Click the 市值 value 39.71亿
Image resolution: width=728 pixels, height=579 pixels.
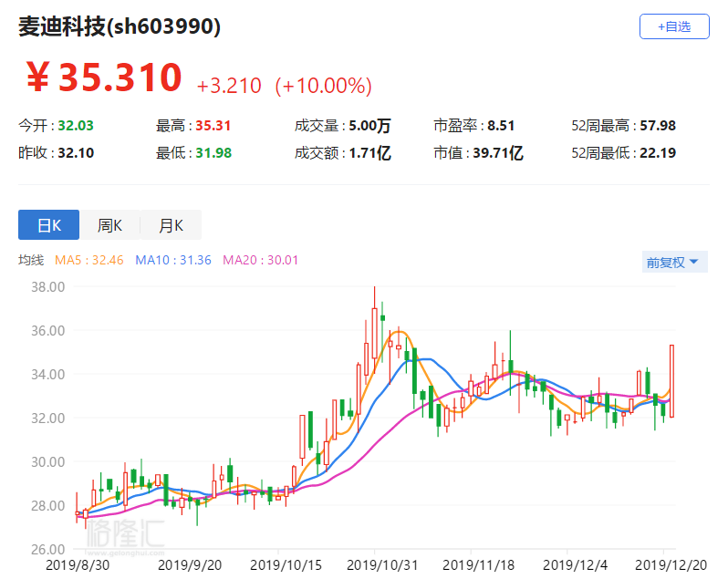498,152
